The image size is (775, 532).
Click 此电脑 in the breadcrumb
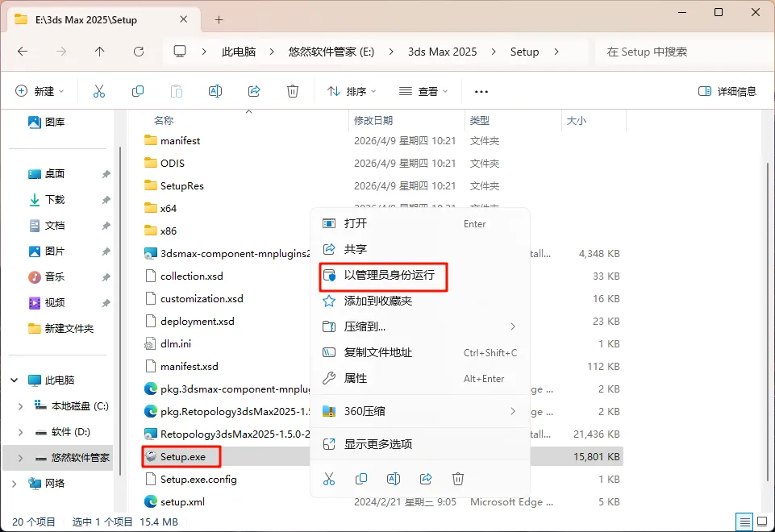click(239, 52)
